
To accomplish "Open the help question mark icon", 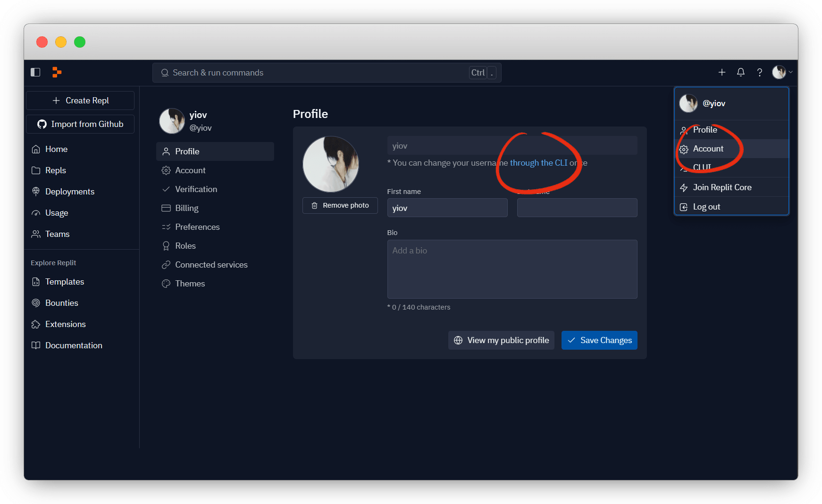I will coord(759,72).
